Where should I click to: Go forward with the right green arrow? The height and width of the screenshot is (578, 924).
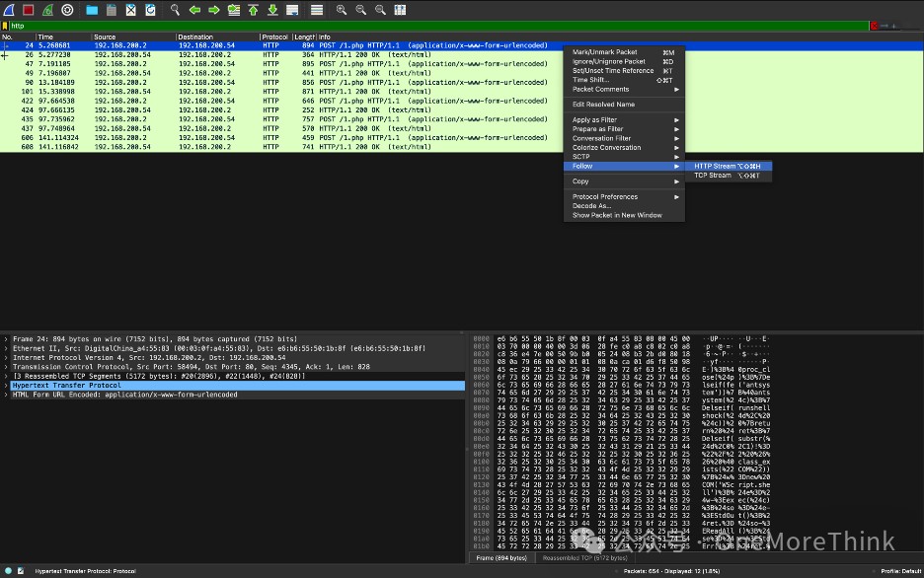point(214,10)
